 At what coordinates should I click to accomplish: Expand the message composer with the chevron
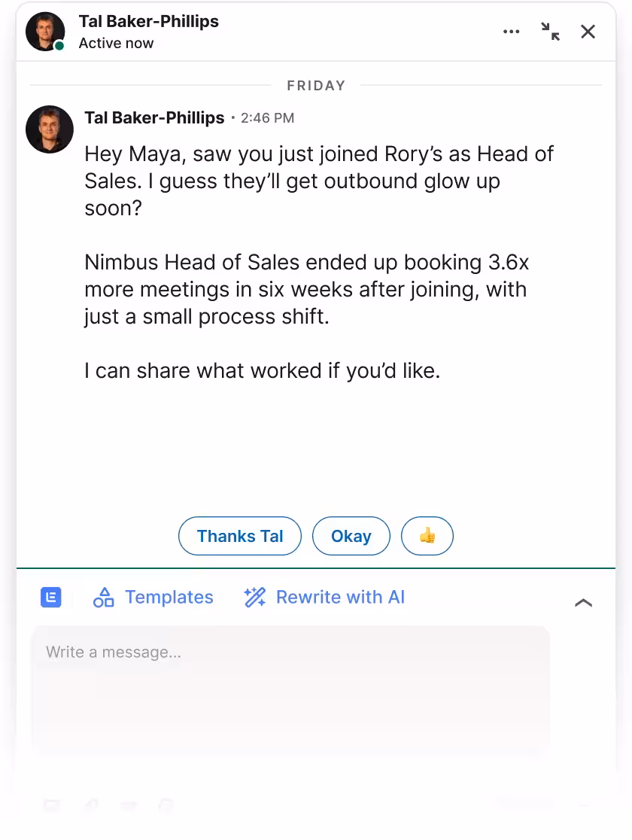(x=583, y=603)
